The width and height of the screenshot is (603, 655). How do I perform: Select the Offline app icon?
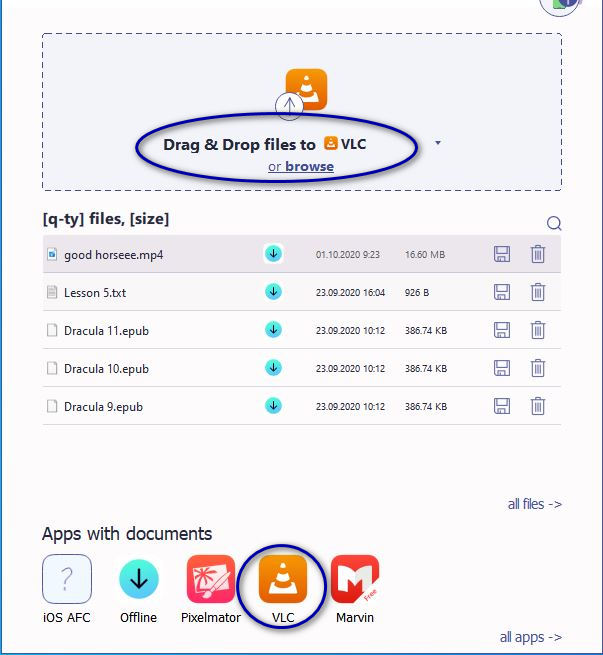(139, 579)
